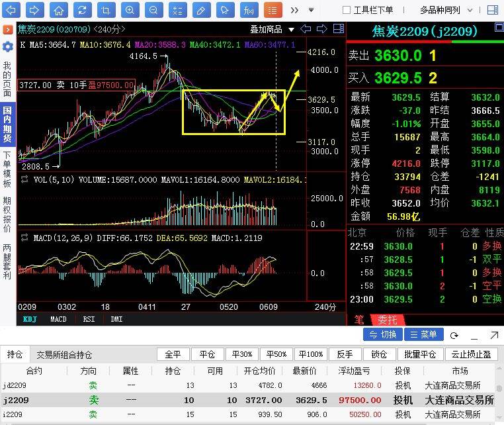Zoom in on the chart
Viewport: 504px width, 425px height.
(x=130, y=10)
